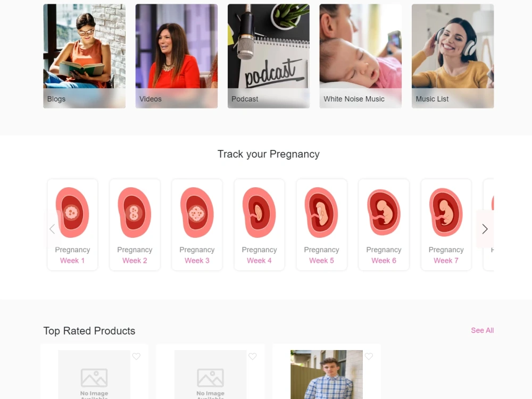532x399 pixels.
Task: See All top rated products
Action: point(482,330)
